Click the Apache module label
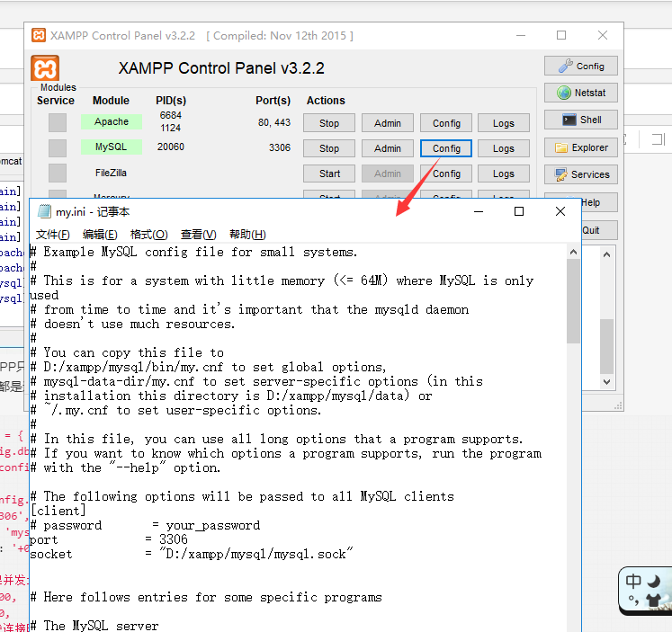Screen dimensions: 672x632 click(112, 121)
